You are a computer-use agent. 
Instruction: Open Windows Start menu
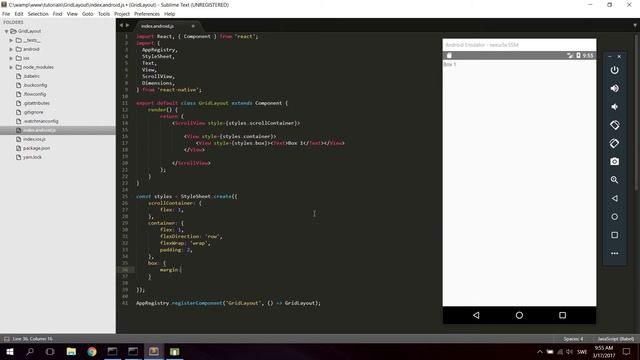point(10,351)
